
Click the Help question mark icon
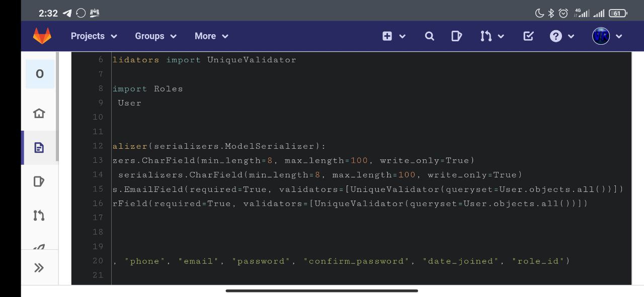tap(556, 36)
